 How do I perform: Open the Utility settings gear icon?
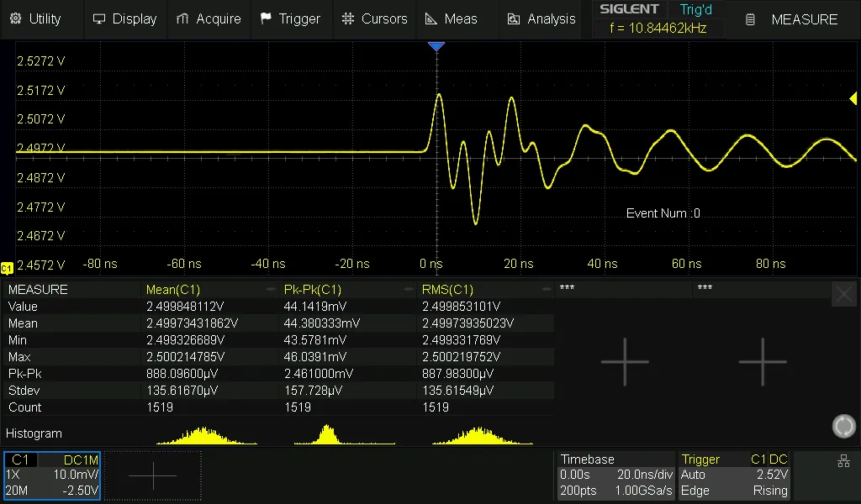point(13,18)
